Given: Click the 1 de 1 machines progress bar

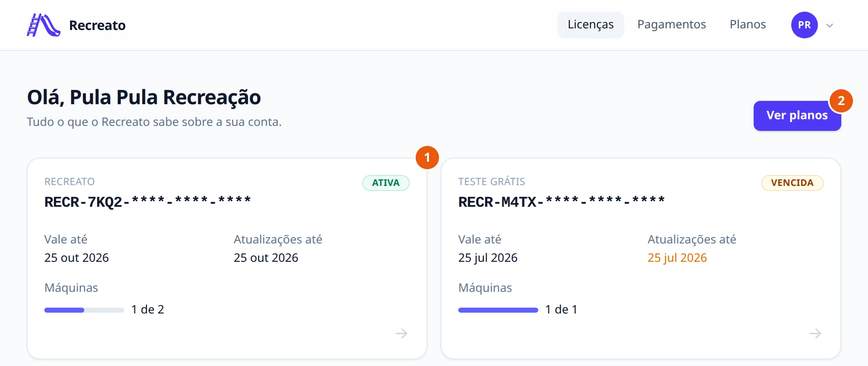Looking at the screenshot, I should [x=498, y=310].
